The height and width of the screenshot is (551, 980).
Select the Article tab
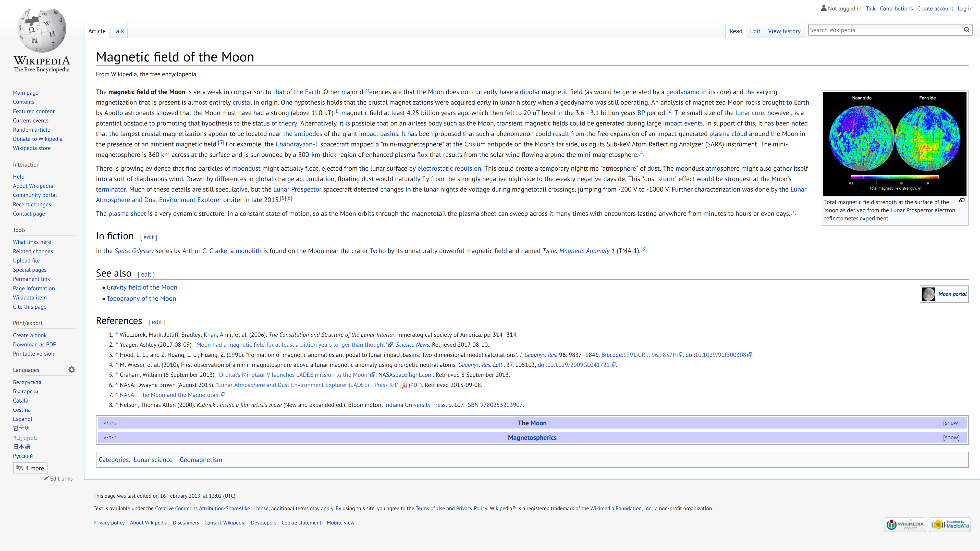pyautogui.click(x=97, y=31)
